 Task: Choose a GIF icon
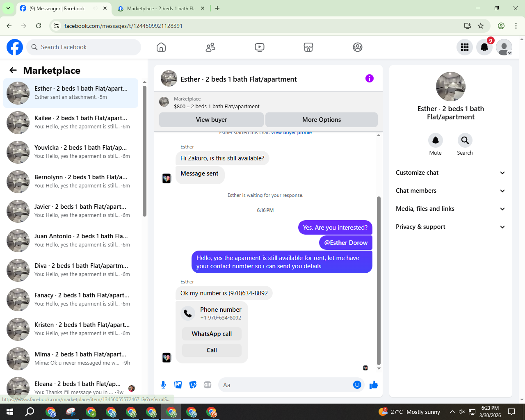coord(208,385)
